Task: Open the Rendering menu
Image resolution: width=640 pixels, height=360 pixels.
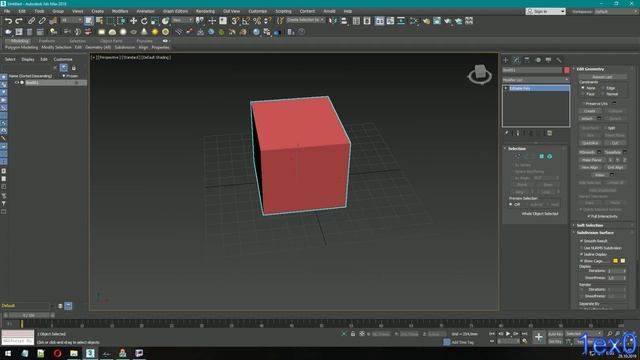Action: [x=205, y=11]
